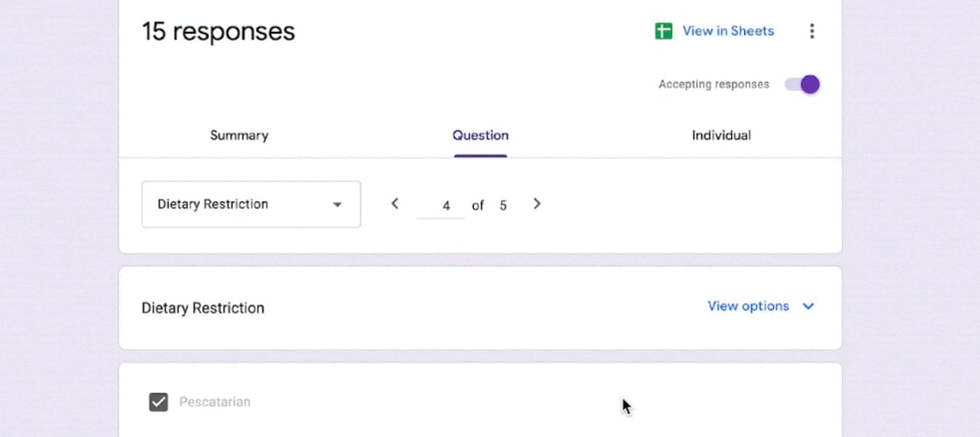
Task: Go to the previous question arrow
Action: (x=395, y=204)
